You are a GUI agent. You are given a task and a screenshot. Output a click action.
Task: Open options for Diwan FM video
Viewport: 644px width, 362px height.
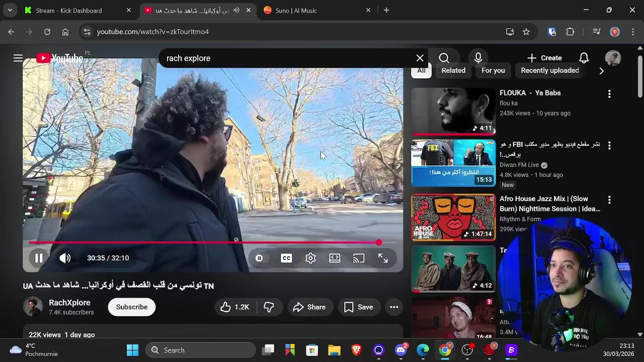pyautogui.click(x=609, y=146)
